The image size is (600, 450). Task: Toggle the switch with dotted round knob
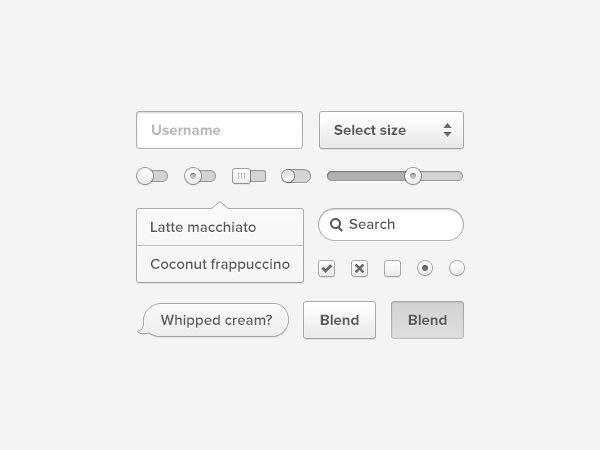[200, 176]
